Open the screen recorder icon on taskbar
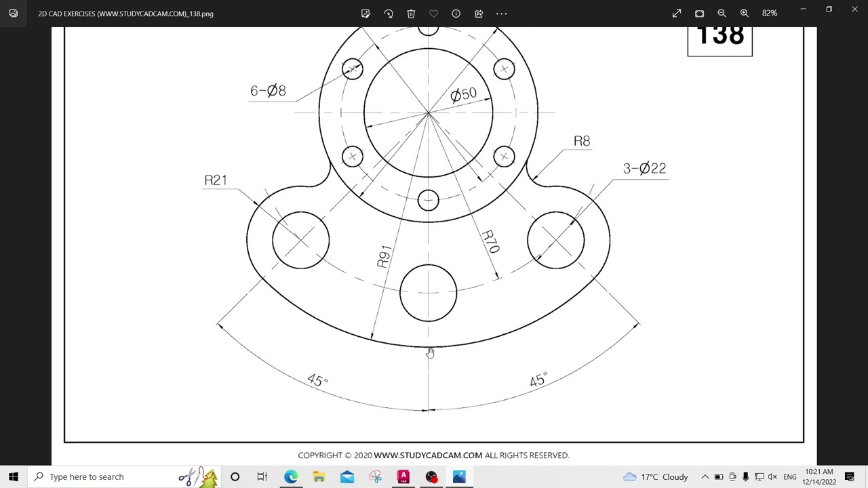868x488 pixels. point(431,476)
